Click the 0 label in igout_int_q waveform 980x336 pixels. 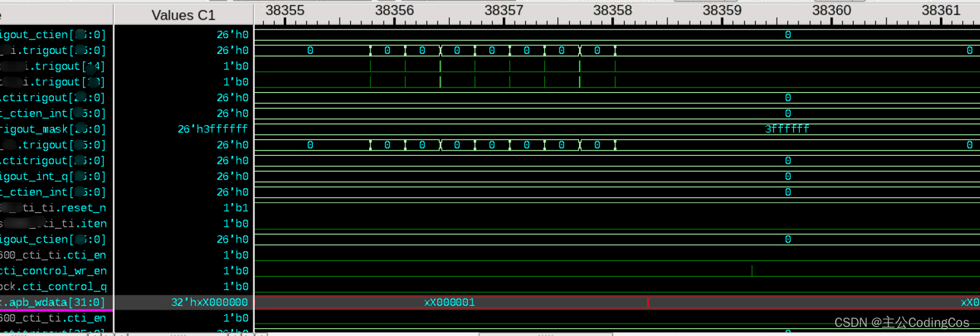click(788, 176)
